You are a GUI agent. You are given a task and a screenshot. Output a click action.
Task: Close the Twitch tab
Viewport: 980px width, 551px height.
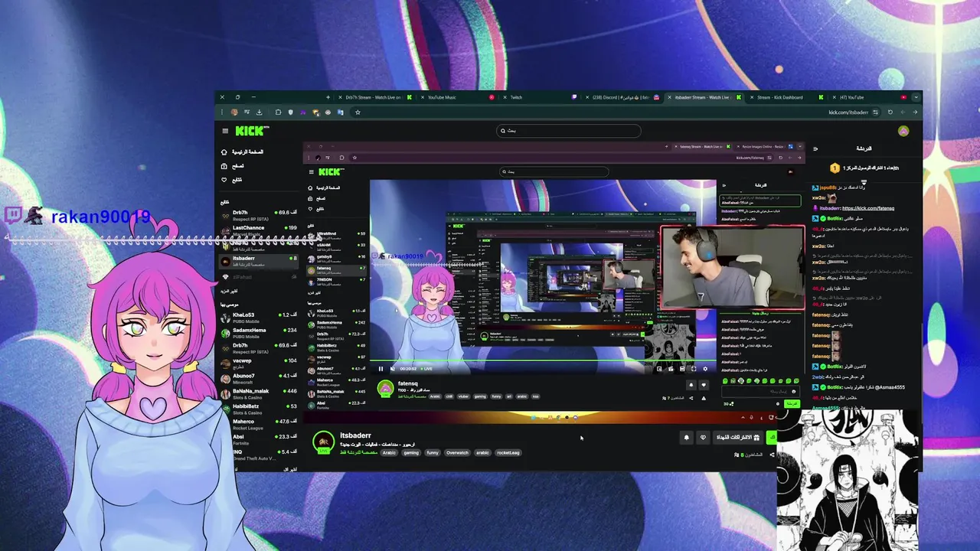pos(505,97)
